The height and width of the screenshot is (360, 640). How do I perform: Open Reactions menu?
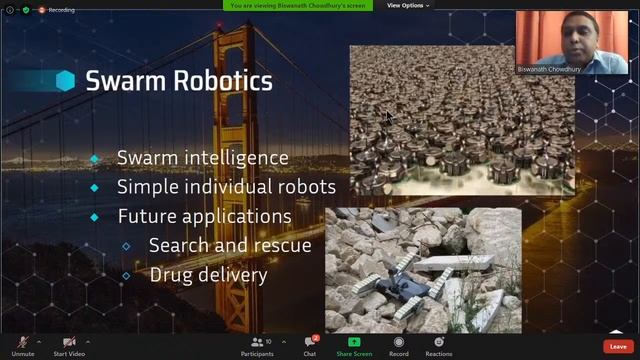coord(439,346)
